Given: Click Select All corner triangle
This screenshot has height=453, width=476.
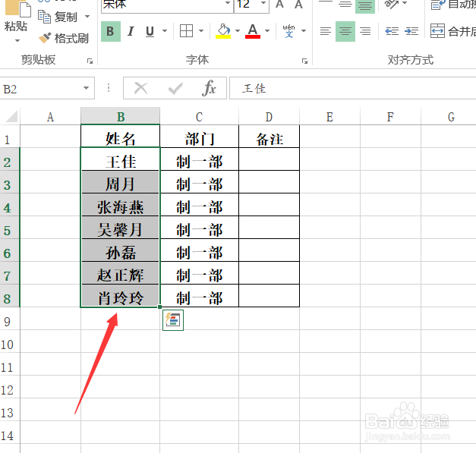Looking at the screenshot, I should coord(11,117).
